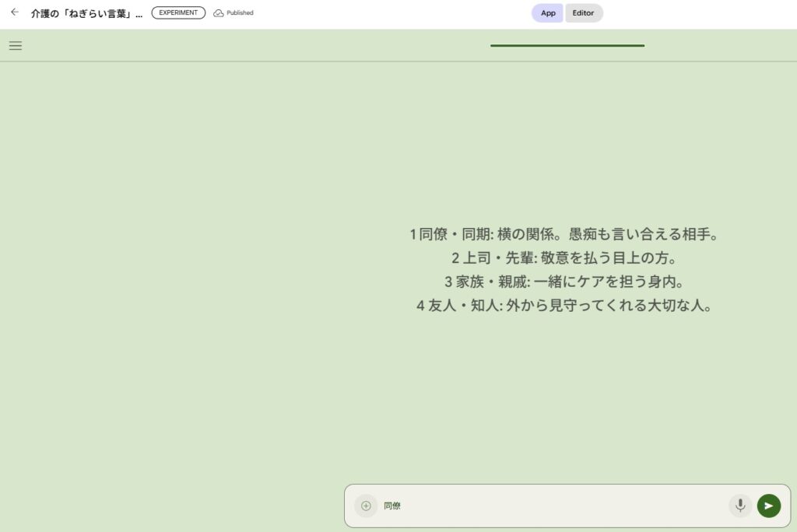Open the hamburger side menu

tap(16, 46)
